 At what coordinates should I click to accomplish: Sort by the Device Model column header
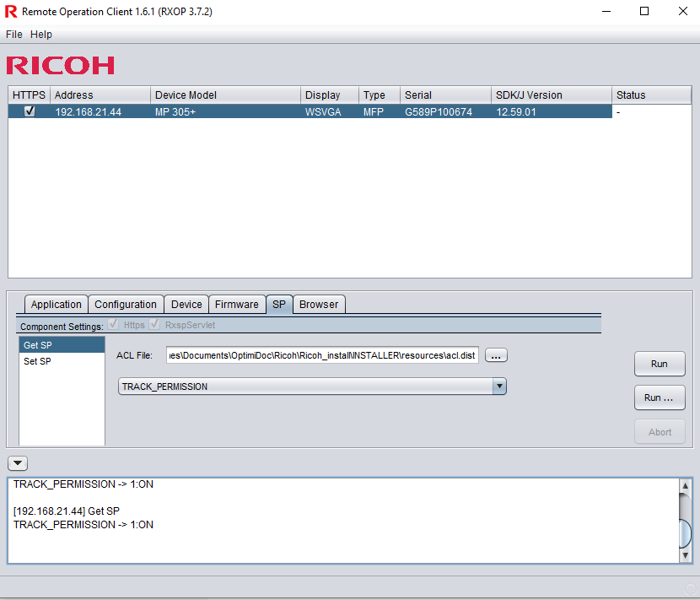[x=225, y=95]
